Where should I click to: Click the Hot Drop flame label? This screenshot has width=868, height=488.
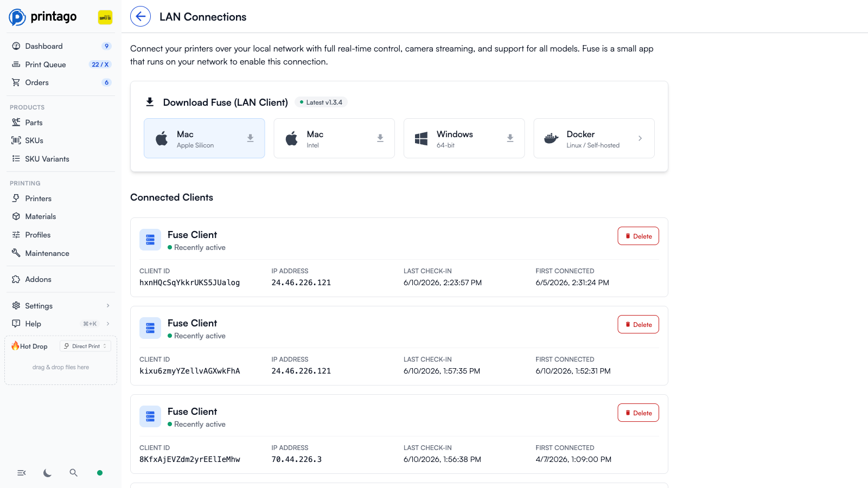[29, 346]
